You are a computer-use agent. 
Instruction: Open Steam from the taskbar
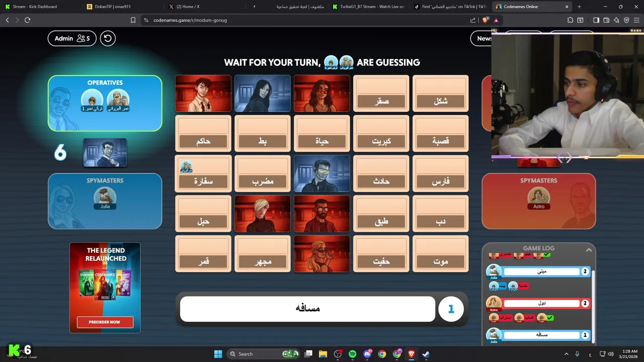click(x=426, y=354)
